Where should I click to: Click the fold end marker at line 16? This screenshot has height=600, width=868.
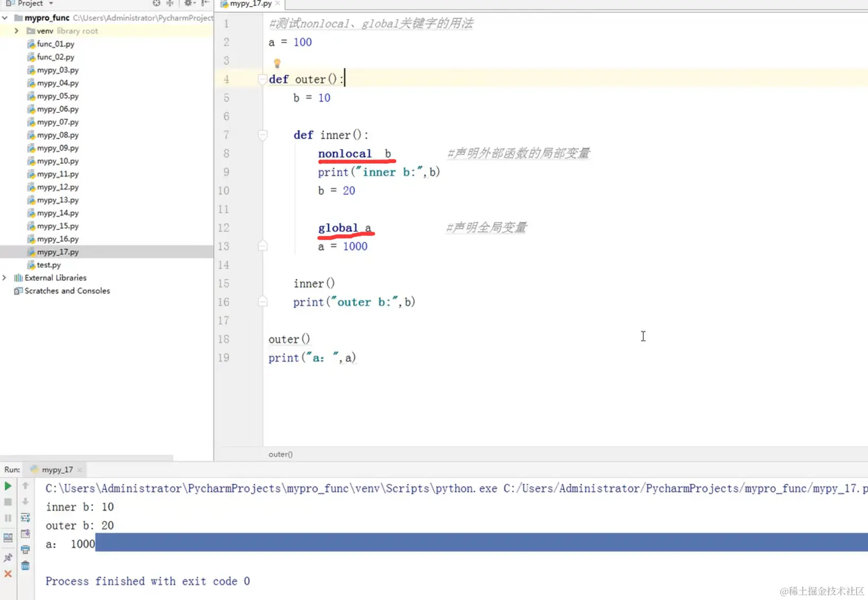262,302
